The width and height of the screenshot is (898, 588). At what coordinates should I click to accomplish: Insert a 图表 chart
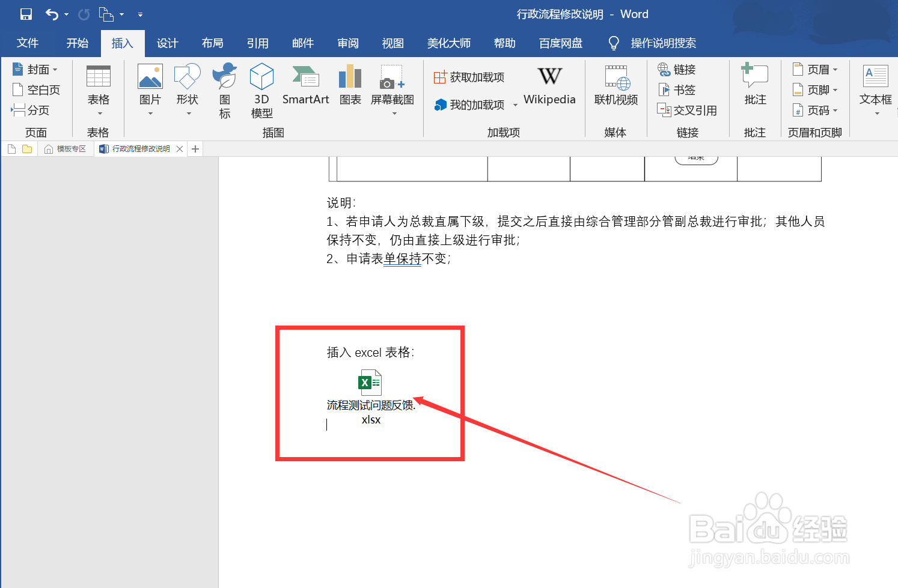coord(350,86)
